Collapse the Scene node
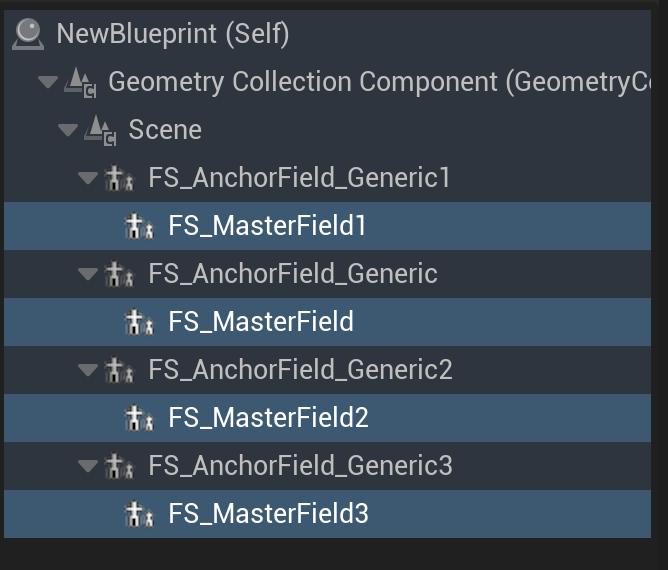 (x=67, y=130)
